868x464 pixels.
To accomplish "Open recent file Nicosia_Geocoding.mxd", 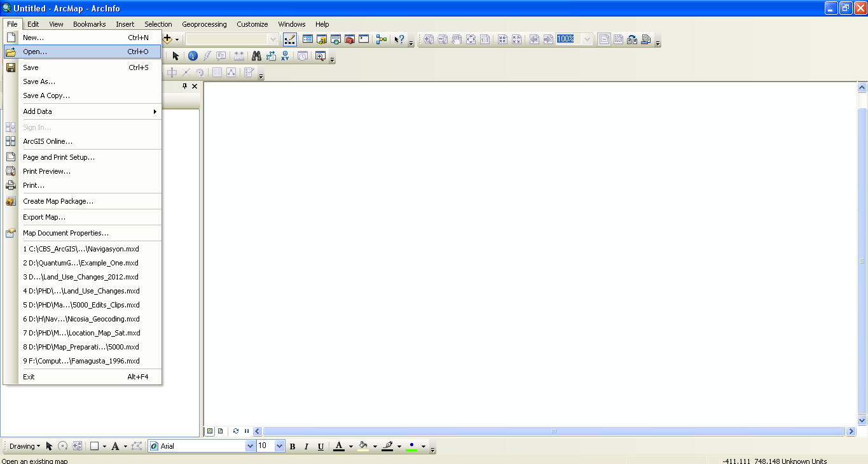I will pyautogui.click(x=81, y=319).
